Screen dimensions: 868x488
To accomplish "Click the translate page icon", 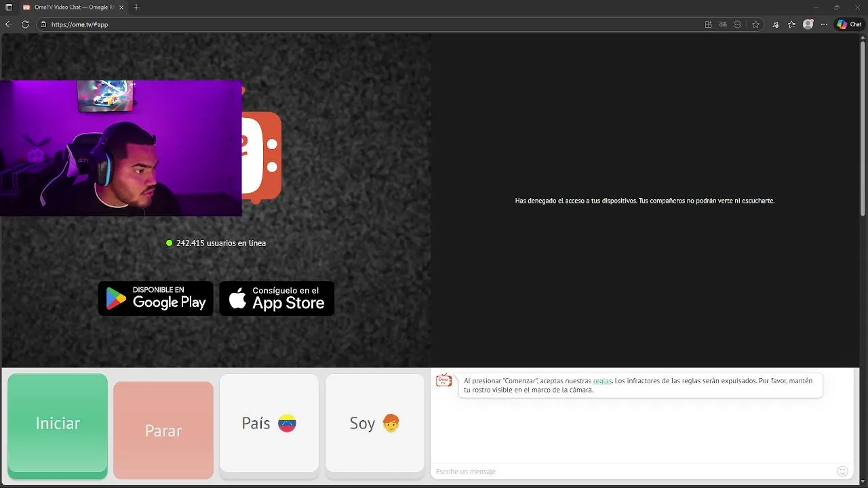I will [x=723, y=24].
